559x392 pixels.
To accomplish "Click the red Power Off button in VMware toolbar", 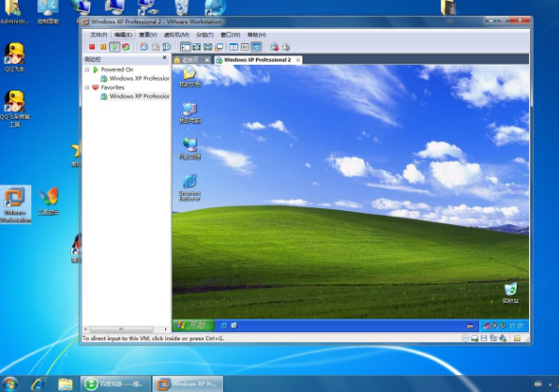I will tap(92, 47).
